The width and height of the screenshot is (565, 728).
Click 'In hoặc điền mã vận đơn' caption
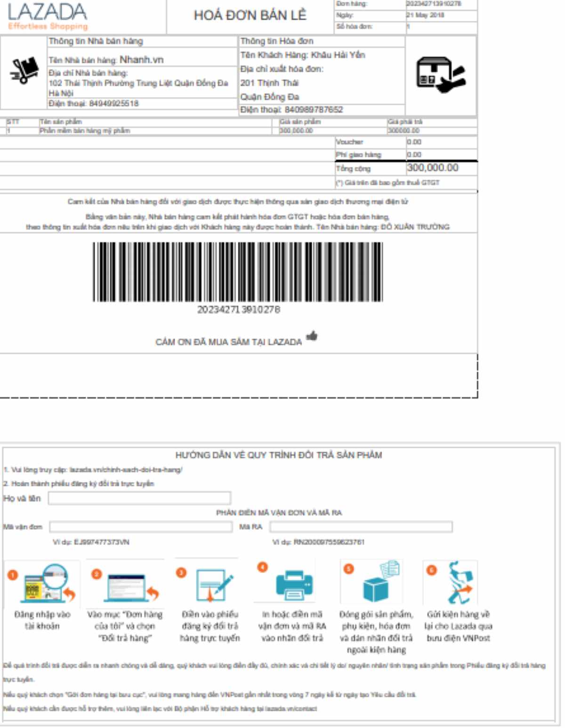pyautogui.click(x=292, y=626)
